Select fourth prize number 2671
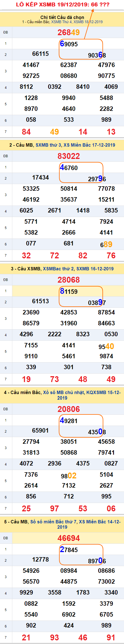124x644 pixels. coord(55,211)
